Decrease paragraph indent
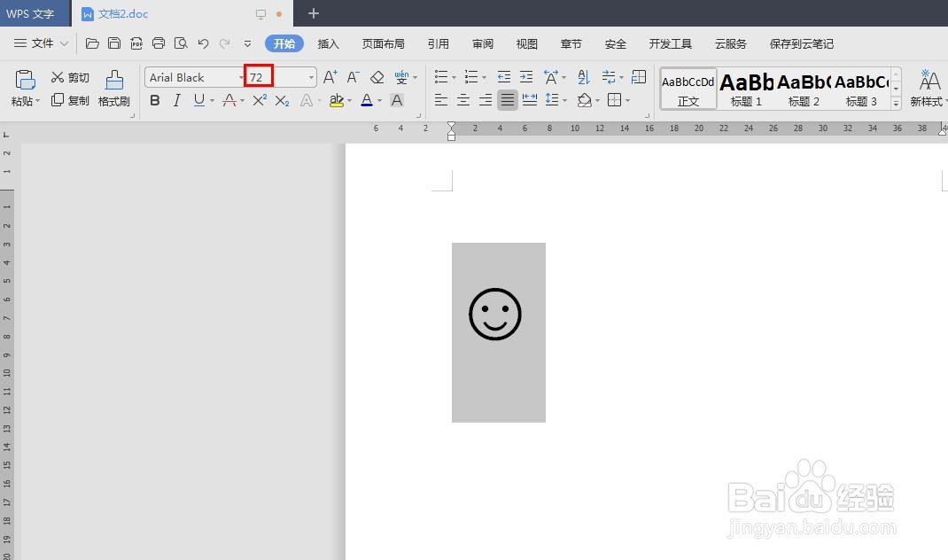Viewport: 948px width, 560px height. (x=503, y=77)
